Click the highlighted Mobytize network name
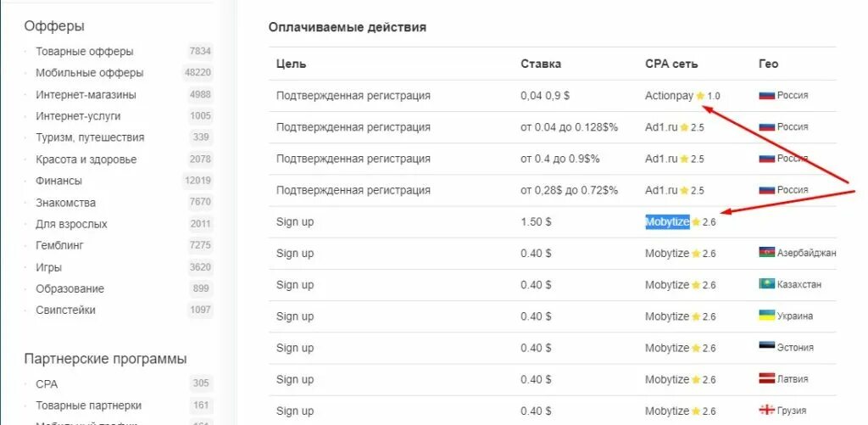 point(667,221)
